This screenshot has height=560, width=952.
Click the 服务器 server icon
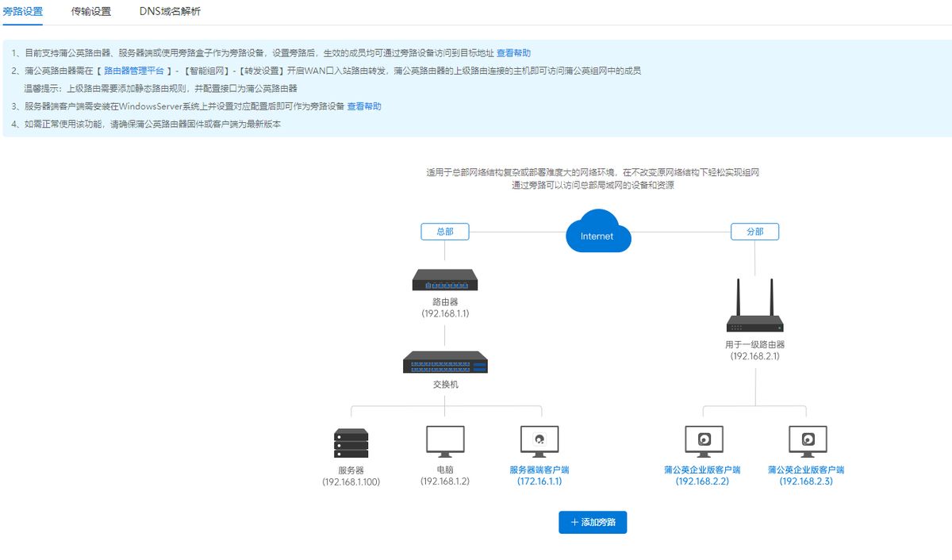(x=351, y=443)
